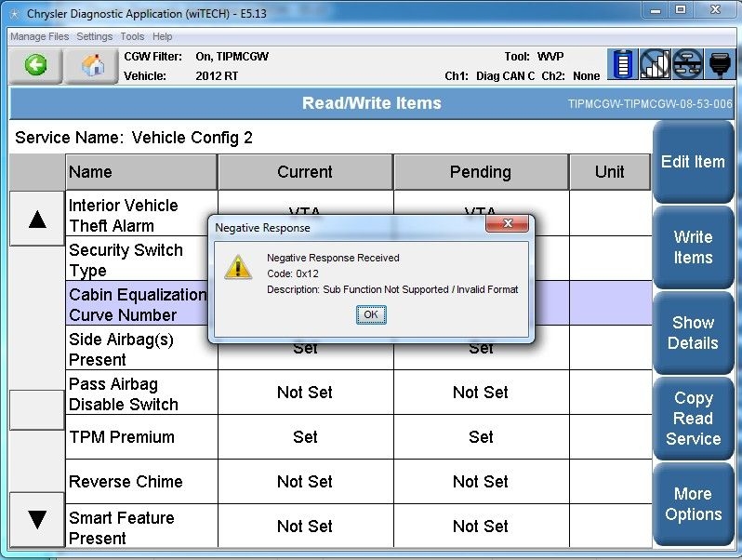Confirm the dialog with OK
Viewport: 742px width, 560px height.
(x=371, y=314)
